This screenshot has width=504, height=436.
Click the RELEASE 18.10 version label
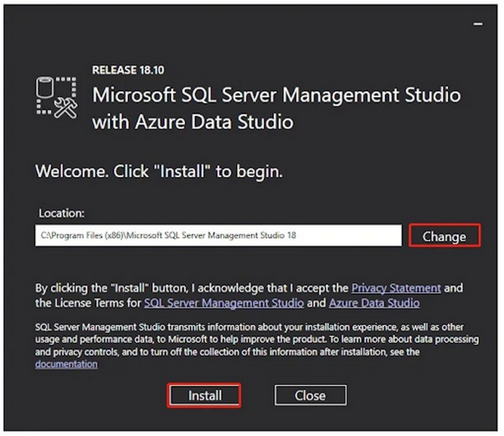(x=128, y=70)
